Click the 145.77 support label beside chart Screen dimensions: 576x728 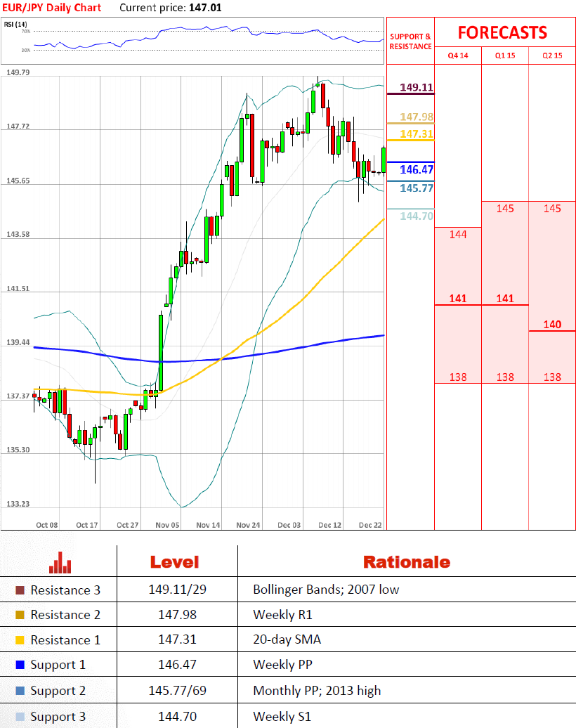tap(417, 188)
